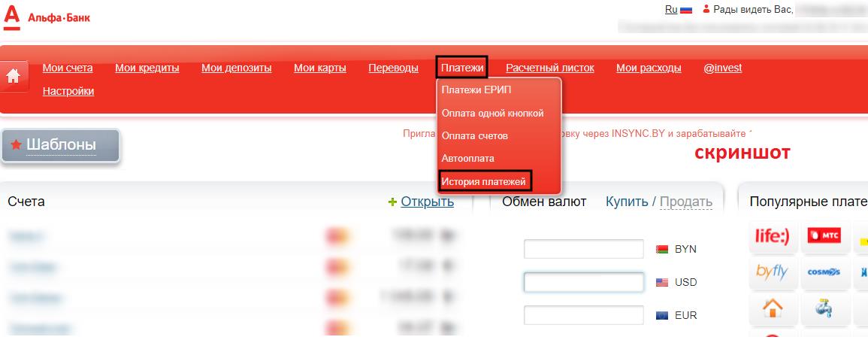This screenshot has height=346, width=868.
Task: Click the INSYNC.BY invitation banner text
Action: [578, 134]
